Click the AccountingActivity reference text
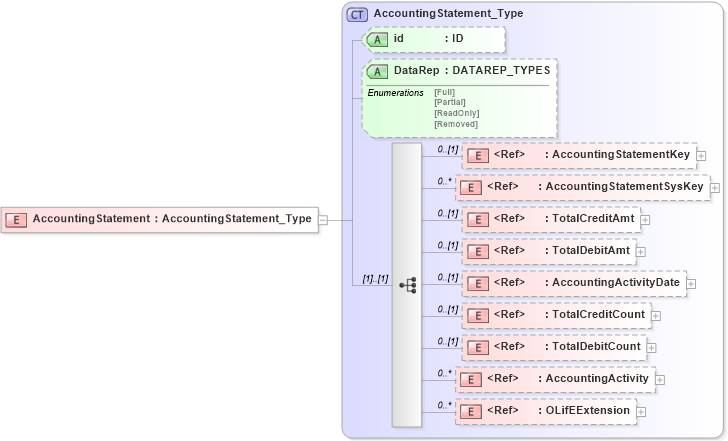Screen dimensions: 728x441 pos(597,379)
